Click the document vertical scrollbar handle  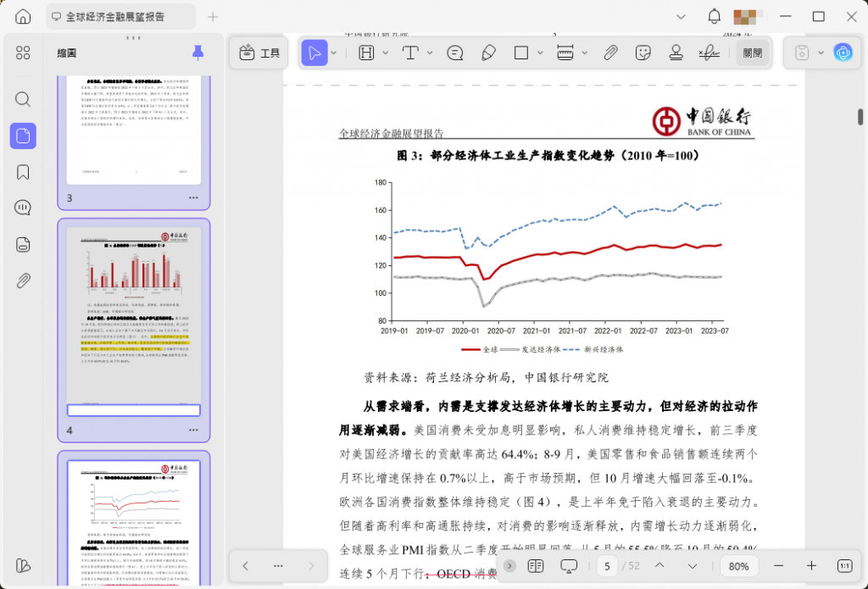[860, 117]
